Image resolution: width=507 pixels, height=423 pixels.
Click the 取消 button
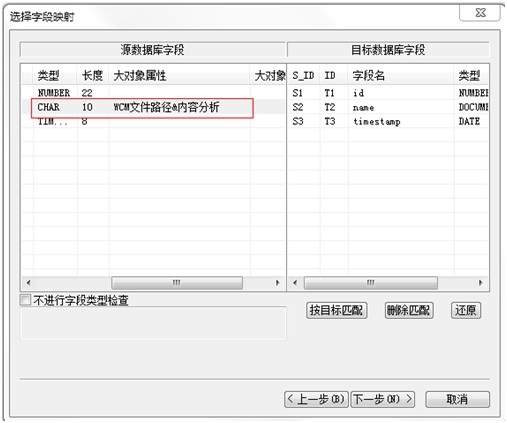point(457,399)
